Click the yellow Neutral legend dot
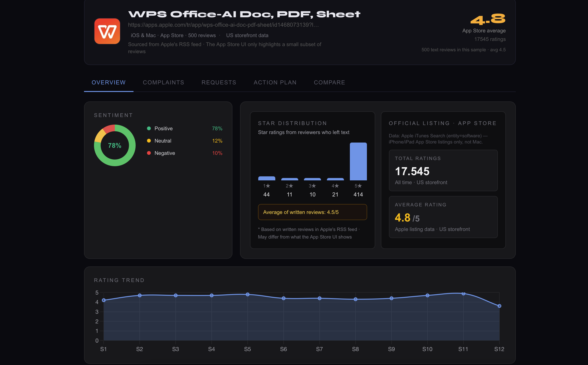This screenshot has width=588, height=365. click(x=149, y=141)
